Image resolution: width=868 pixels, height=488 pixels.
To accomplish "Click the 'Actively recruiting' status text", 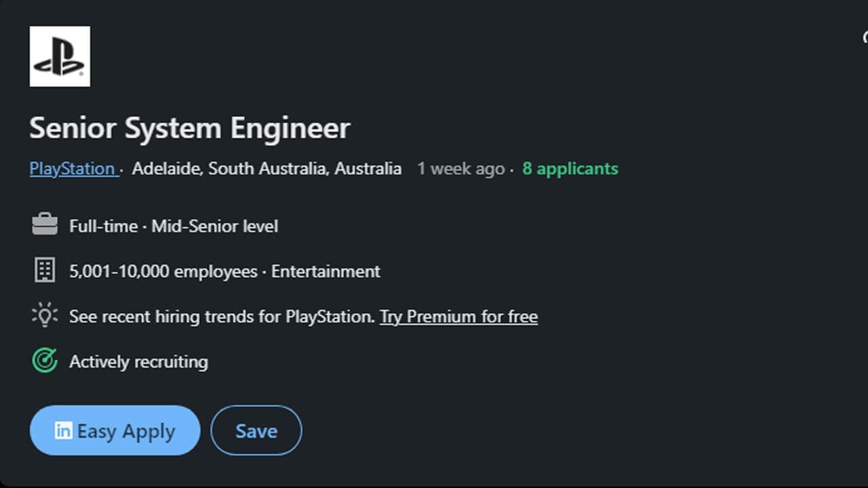I will tap(138, 362).
